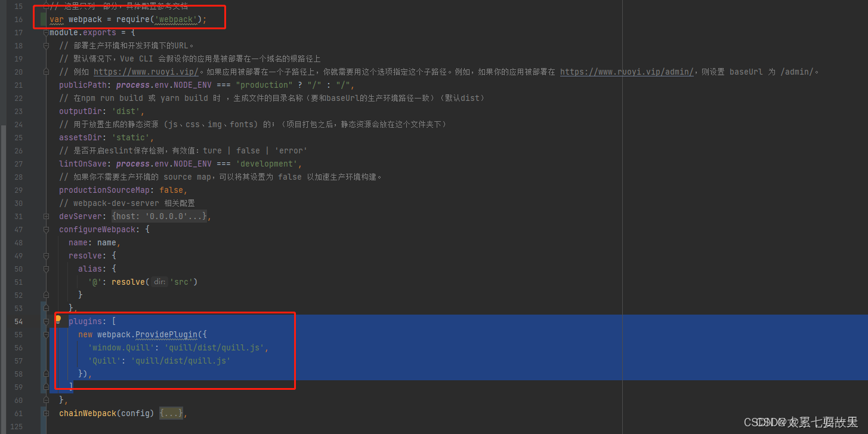Image resolution: width=868 pixels, height=434 pixels.
Task: Click the 'lintOnSave' property name
Action: pos(83,164)
